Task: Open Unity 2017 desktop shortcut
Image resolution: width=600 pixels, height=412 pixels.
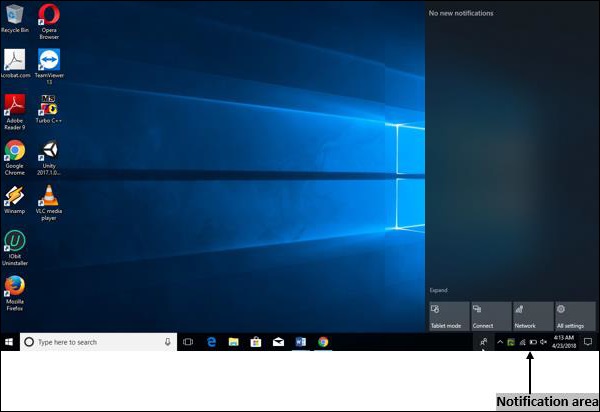Action: tap(47, 150)
